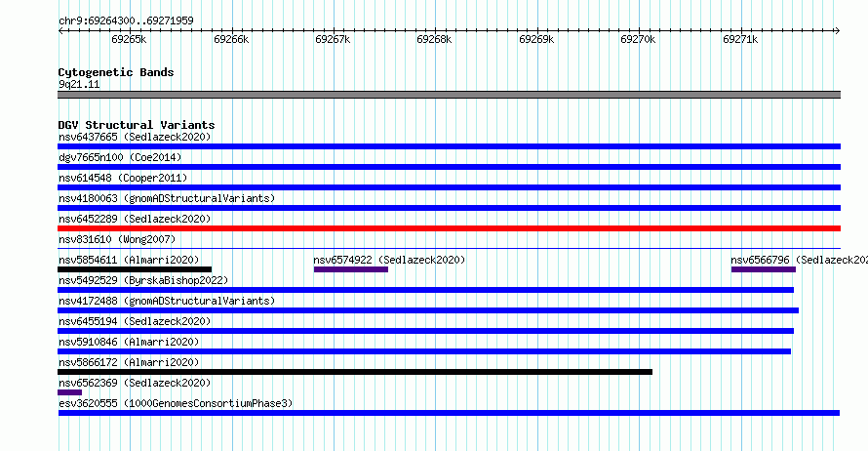
Task: Open the dgv7665n100 (Coe2014) variant label
Action: pyautogui.click(x=120, y=157)
